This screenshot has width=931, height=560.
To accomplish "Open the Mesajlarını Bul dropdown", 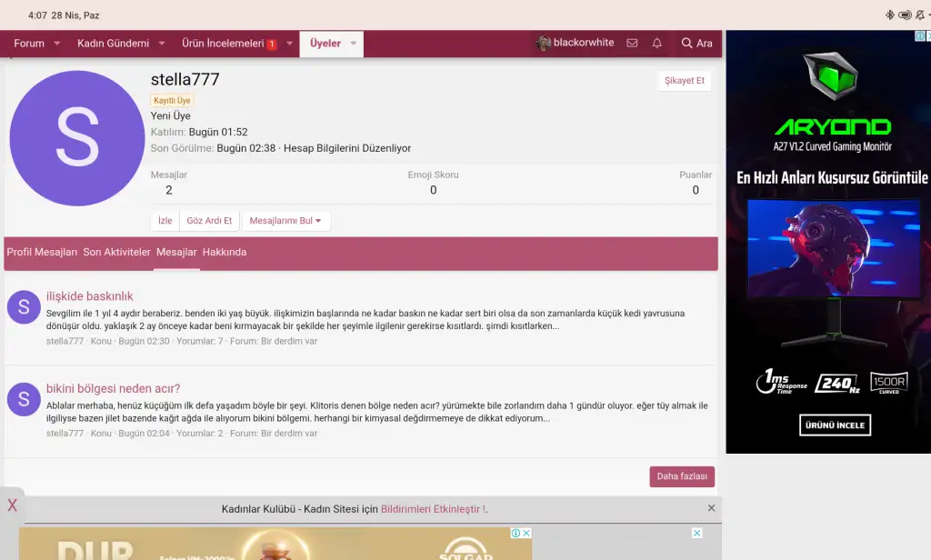I will point(285,221).
